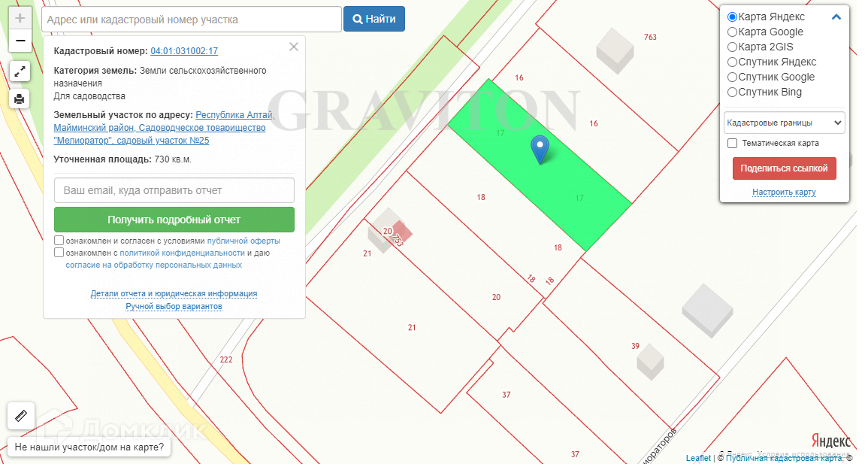Click the Яндекс logo on map
Image resolution: width=868 pixels, height=473 pixels.
click(831, 441)
